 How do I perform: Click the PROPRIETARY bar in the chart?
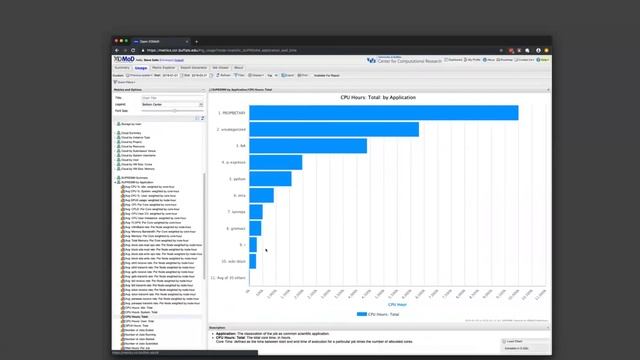[384, 113]
